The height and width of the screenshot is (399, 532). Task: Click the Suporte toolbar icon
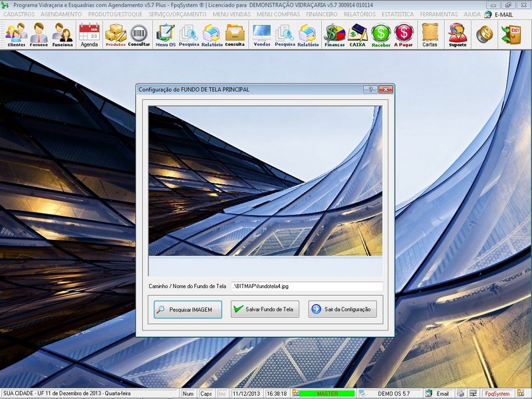coord(458,35)
